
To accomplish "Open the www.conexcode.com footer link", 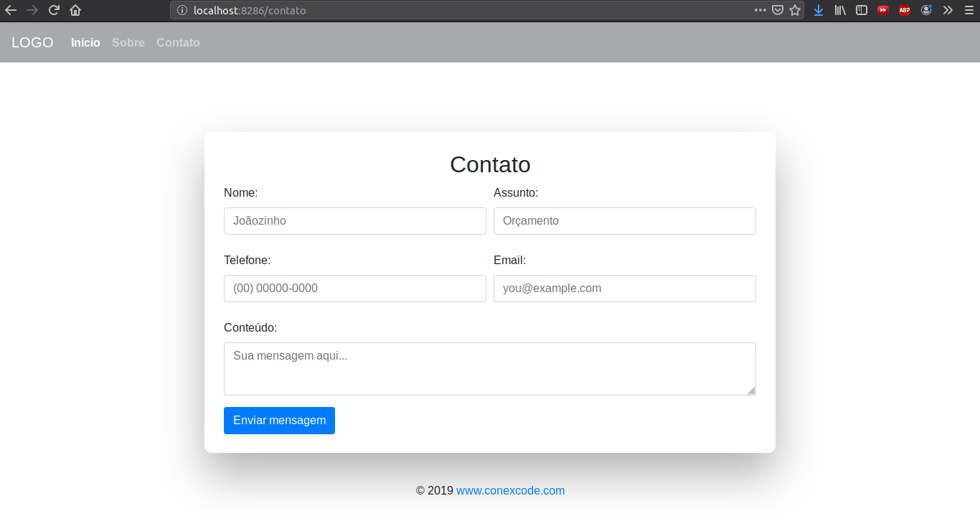I will [x=511, y=491].
